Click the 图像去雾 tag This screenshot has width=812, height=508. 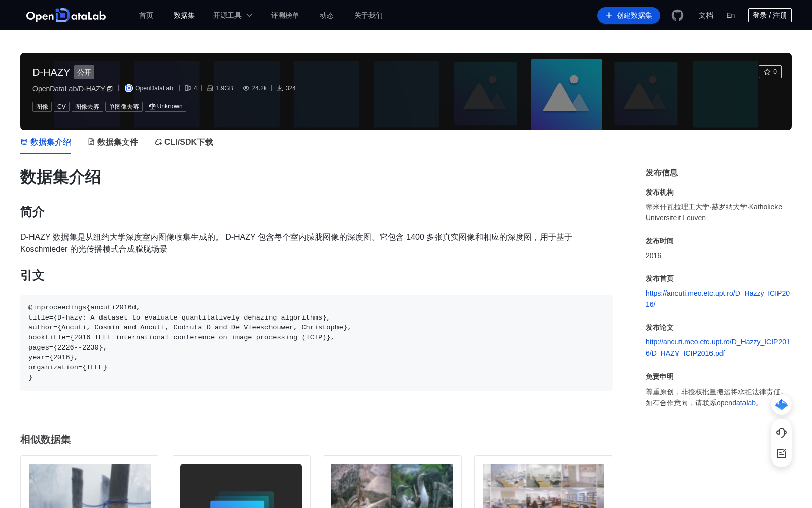pyautogui.click(x=87, y=107)
